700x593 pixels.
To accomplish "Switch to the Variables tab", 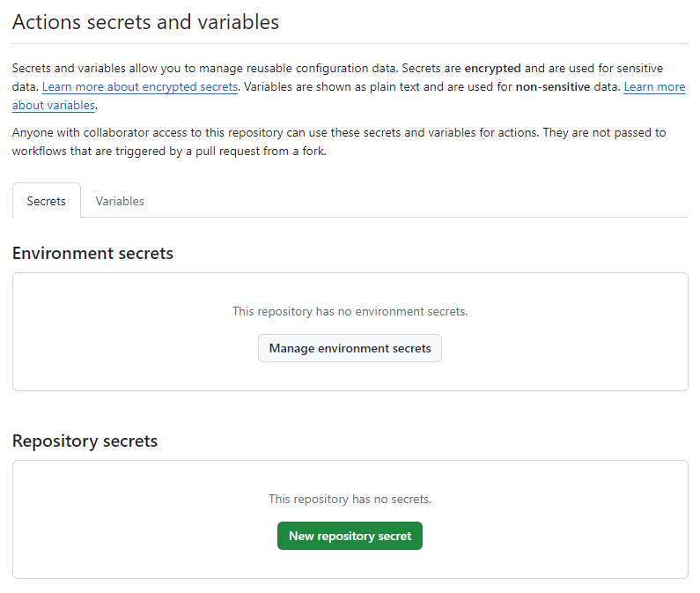I will pos(120,201).
